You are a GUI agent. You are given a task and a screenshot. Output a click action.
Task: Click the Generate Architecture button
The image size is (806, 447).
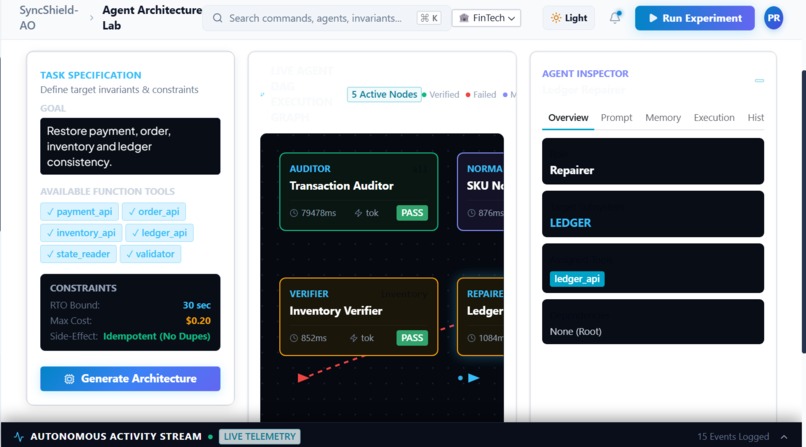tap(130, 379)
